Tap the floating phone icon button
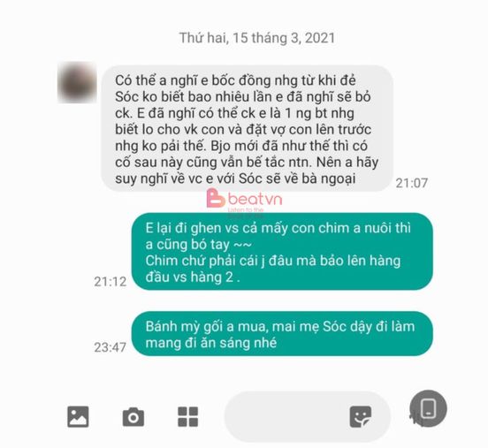Screen dimensions: 488x448 pyautogui.click(x=428, y=408)
